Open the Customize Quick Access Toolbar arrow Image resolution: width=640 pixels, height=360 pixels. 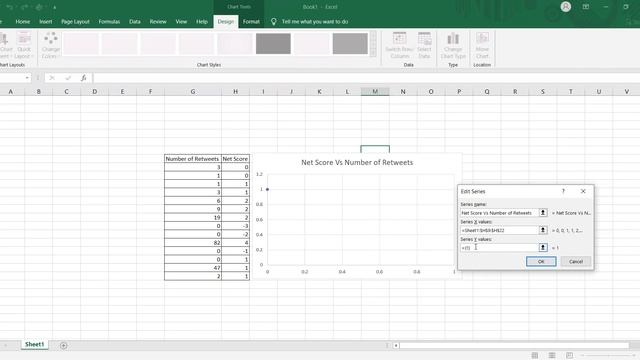pos(54,7)
